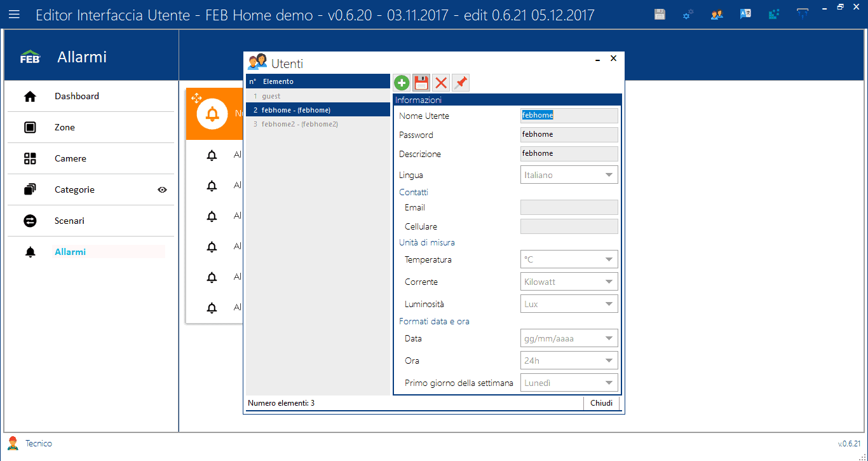
Task: Click the FEB logo next to Allarmi
Action: pyautogui.click(x=30, y=57)
